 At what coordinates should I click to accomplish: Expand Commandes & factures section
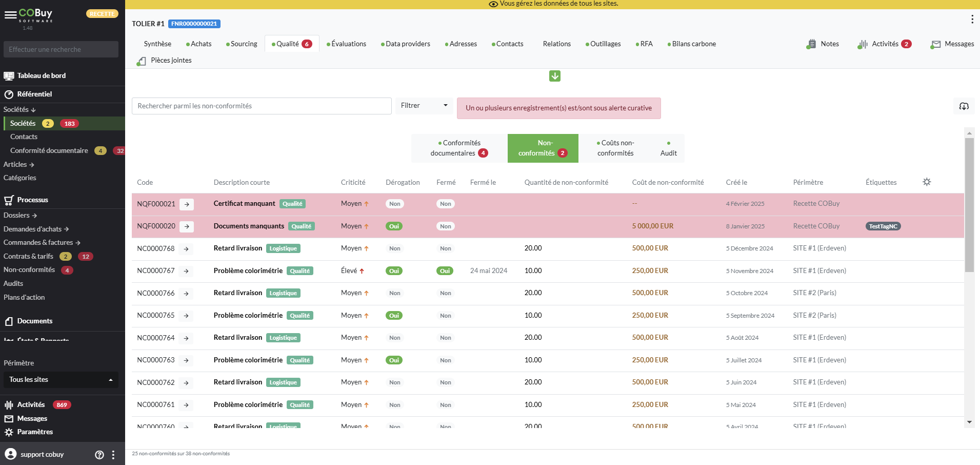click(42, 243)
